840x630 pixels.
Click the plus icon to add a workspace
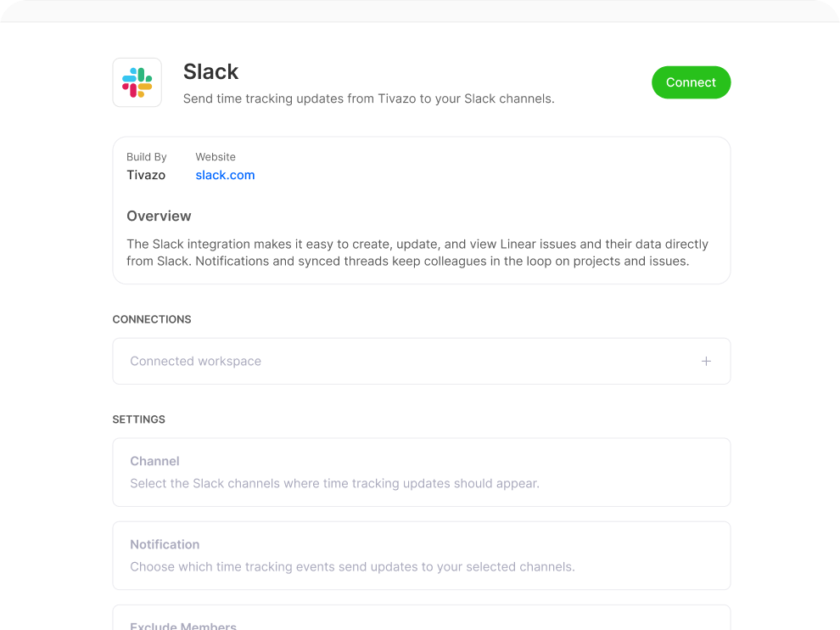[x=706, y=361]
